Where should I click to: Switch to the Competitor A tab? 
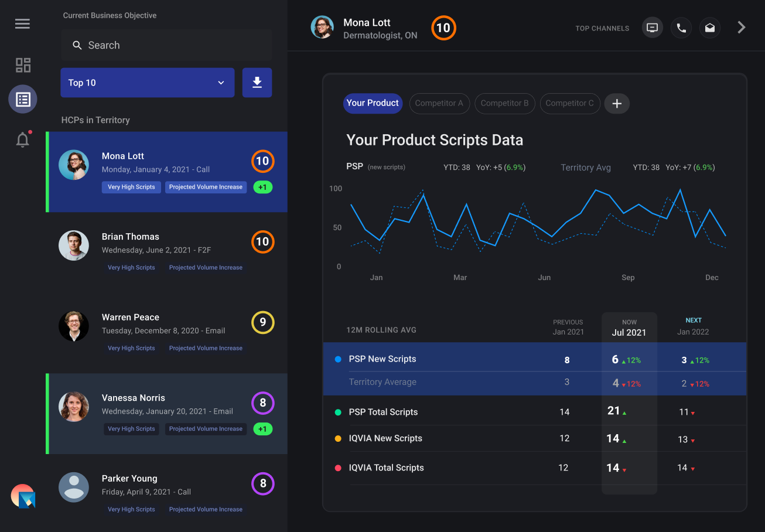click(x=439, y=103)
